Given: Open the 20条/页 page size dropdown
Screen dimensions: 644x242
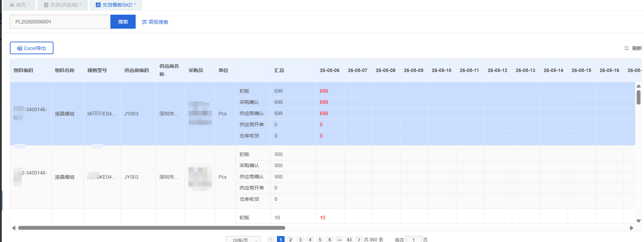Looking at the screenshot, I should click(243, 240).
